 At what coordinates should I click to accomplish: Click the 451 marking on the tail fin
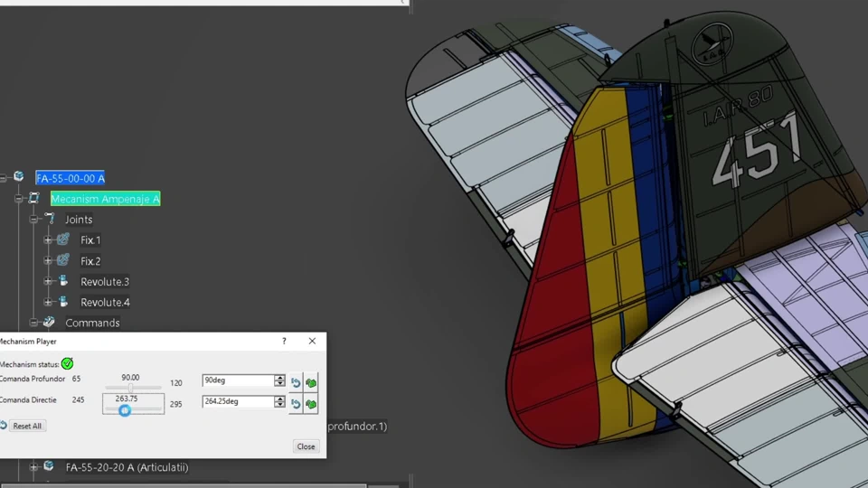click(758, 152)
